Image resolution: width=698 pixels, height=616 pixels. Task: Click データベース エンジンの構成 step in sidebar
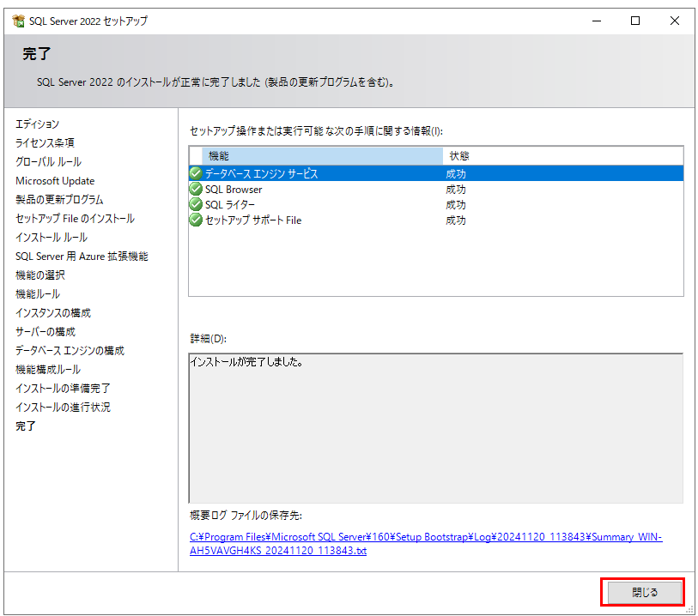pos(70,351)
